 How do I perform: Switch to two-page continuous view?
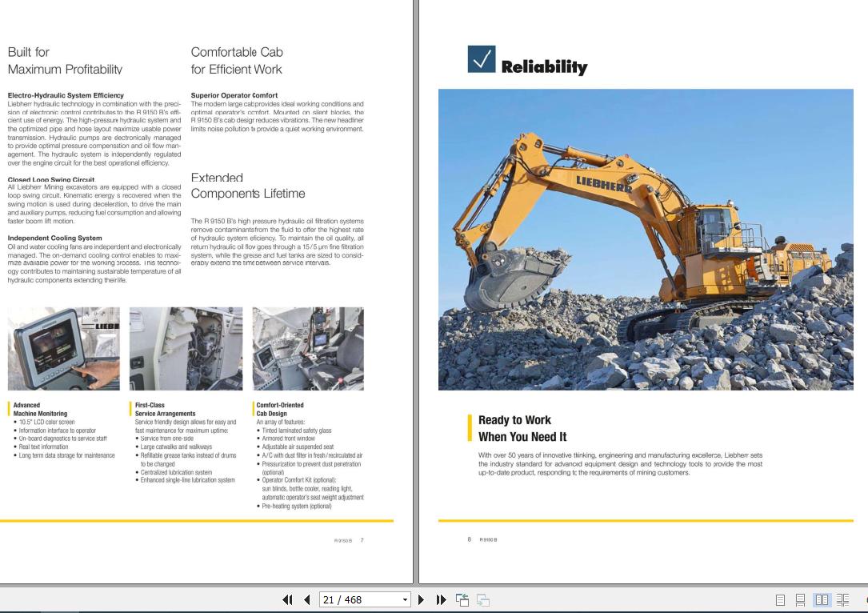tap(843, 599)
